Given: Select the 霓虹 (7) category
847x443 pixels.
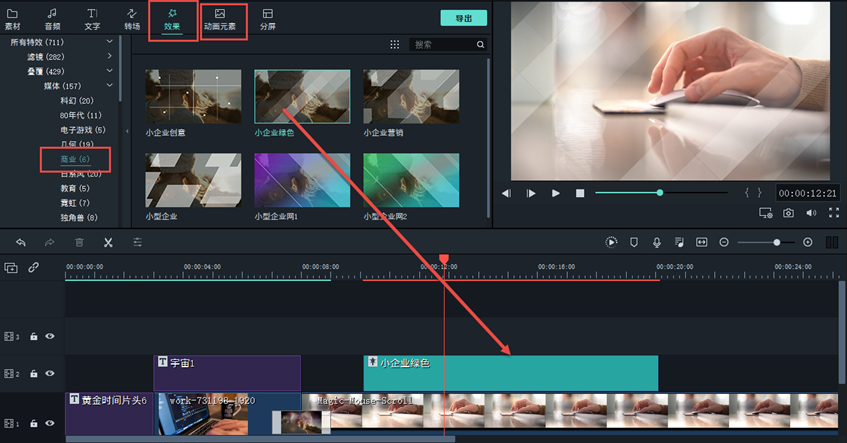Looking at the screenshot, I should point(75,203).
